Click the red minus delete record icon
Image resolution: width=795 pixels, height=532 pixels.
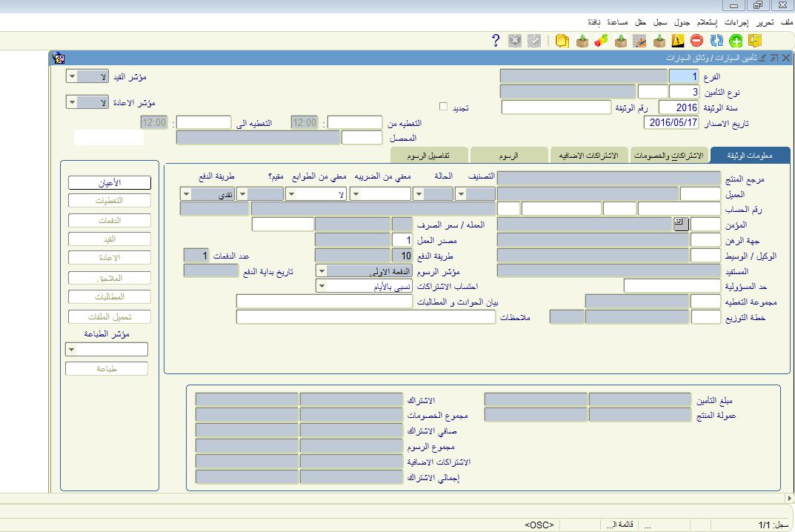coord(696,41)
